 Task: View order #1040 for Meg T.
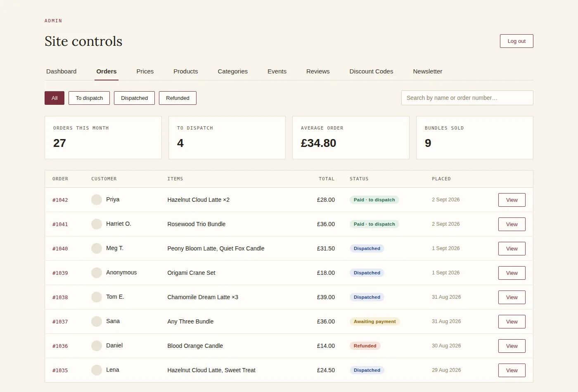coord(512,249)
